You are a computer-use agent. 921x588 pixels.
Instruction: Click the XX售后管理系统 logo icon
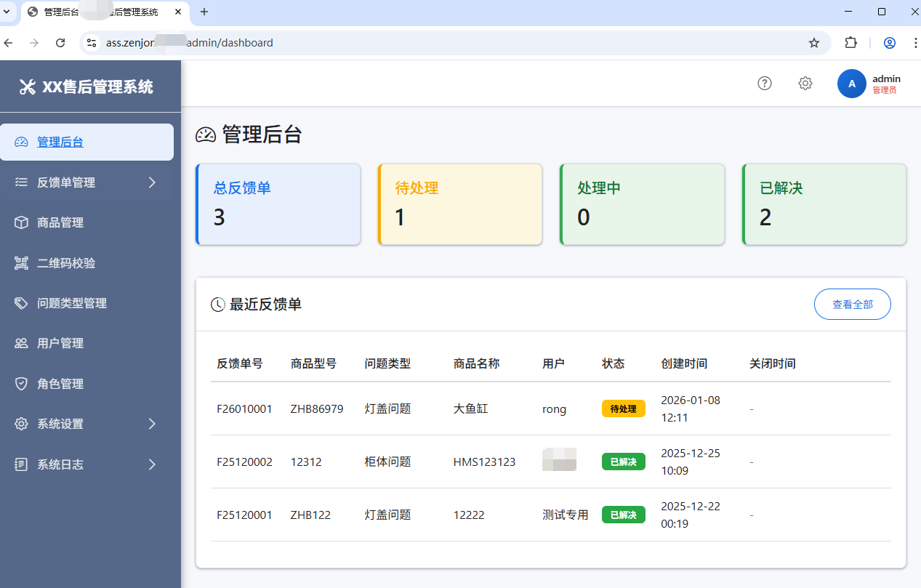tap(26, 86)
